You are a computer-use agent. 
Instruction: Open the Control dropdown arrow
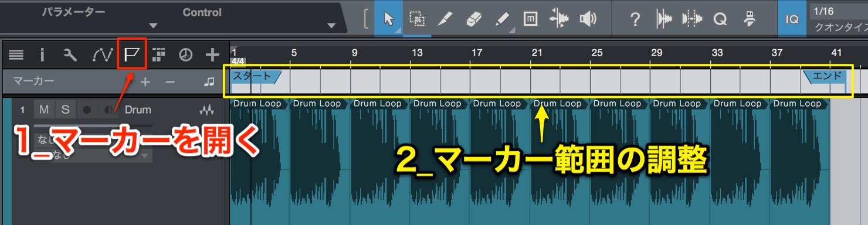tap(331, 26)
